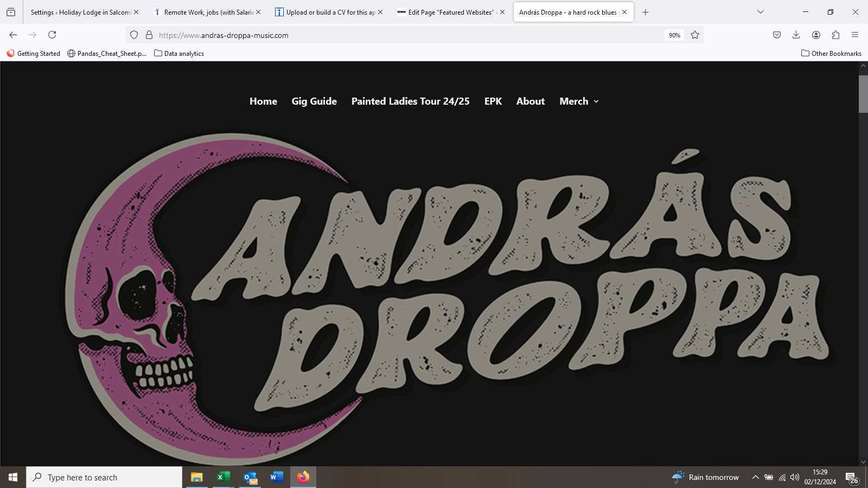
Task: Click the browser Back arrow
Action: [x=13, y=35]
